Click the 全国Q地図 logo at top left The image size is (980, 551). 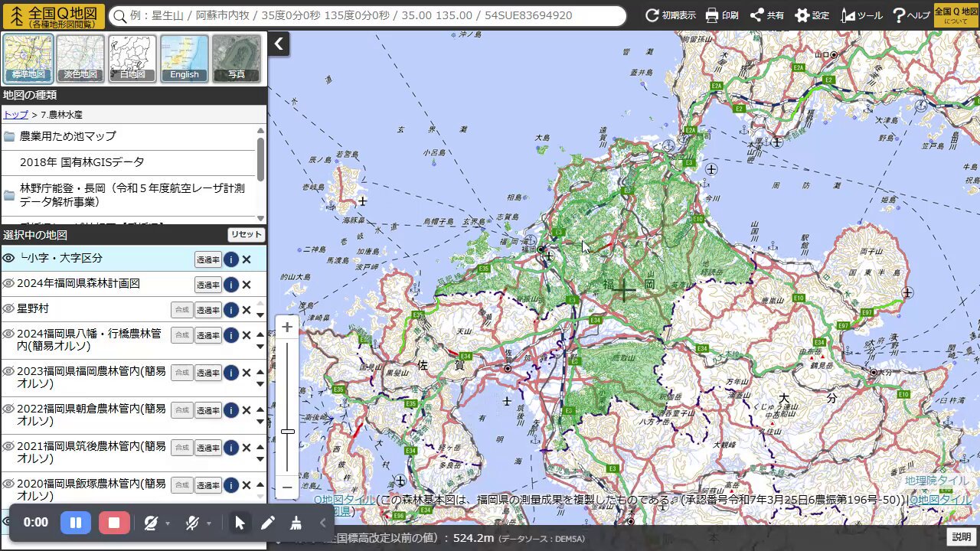[x=53, y=15]
